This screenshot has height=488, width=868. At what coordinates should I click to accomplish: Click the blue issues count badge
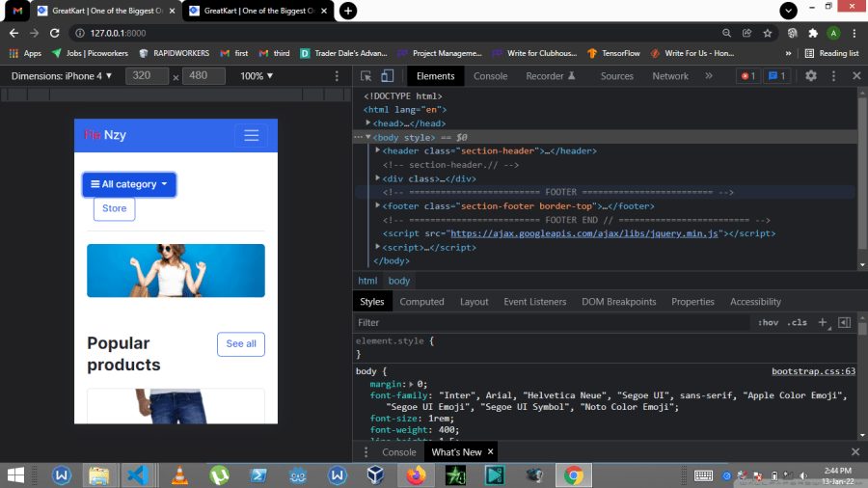(x=776, y=76)
